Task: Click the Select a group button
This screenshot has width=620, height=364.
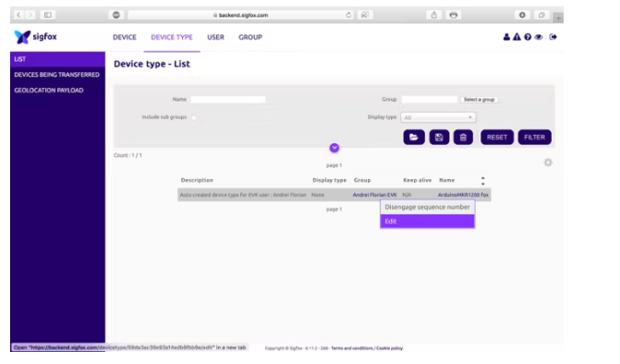Action: point(479,100)
